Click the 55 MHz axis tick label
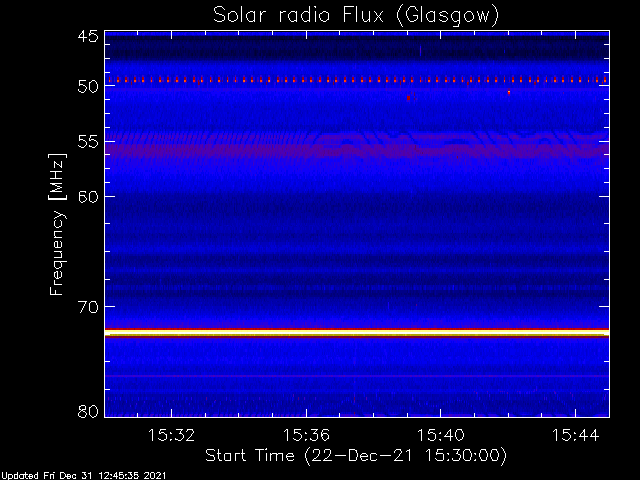Screen dimensions: 640x480 [88, 142]
